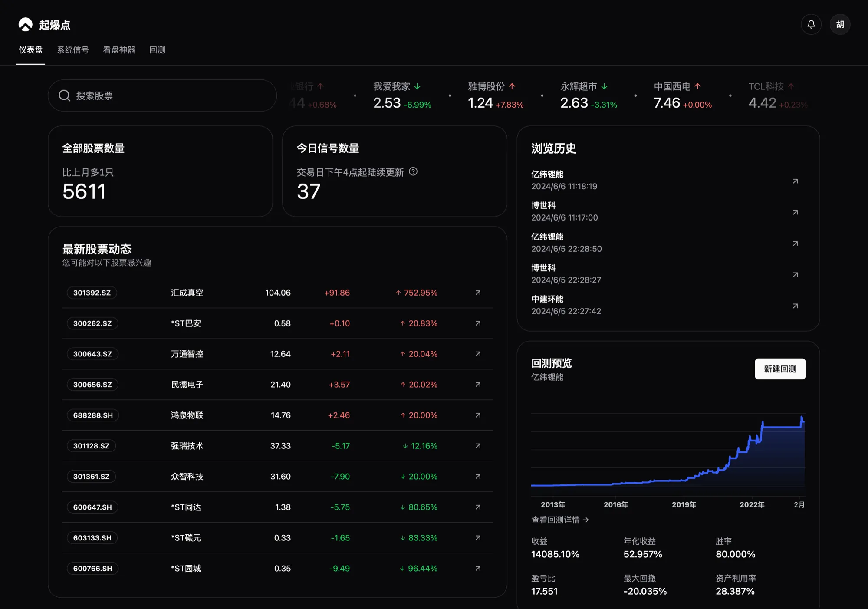The height and width of the screenshot is (609, 868).
Task: Click ticker item 永辉超市 2.63
Action: (589, 95)
